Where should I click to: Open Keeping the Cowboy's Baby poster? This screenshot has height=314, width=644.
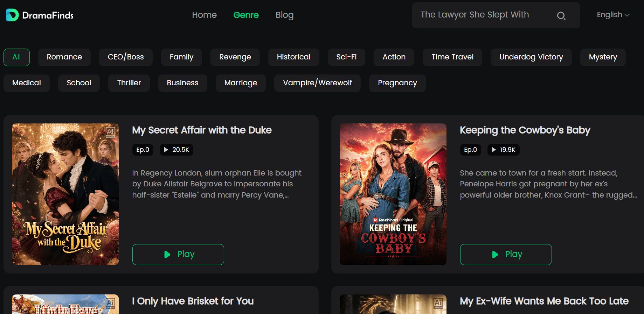(x=393, y=194)
